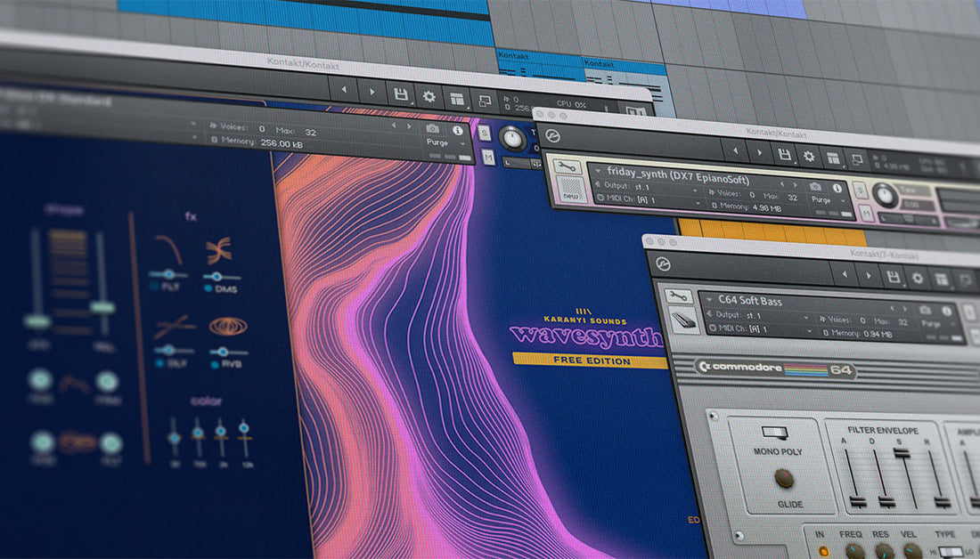This screenshot has width=980, height=559.
Task: Mute wavesynth instrument with M button
Action: [489, 158]
